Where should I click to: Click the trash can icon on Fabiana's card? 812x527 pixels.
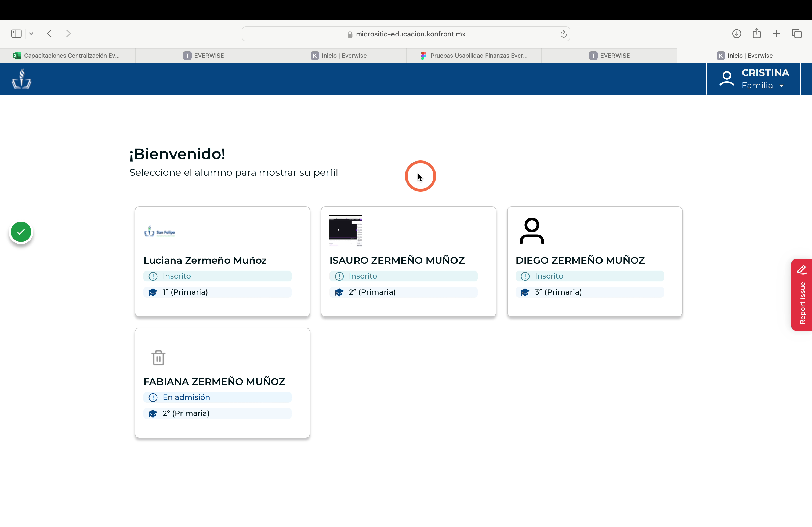pyautogui.click(x=158, y=358)
